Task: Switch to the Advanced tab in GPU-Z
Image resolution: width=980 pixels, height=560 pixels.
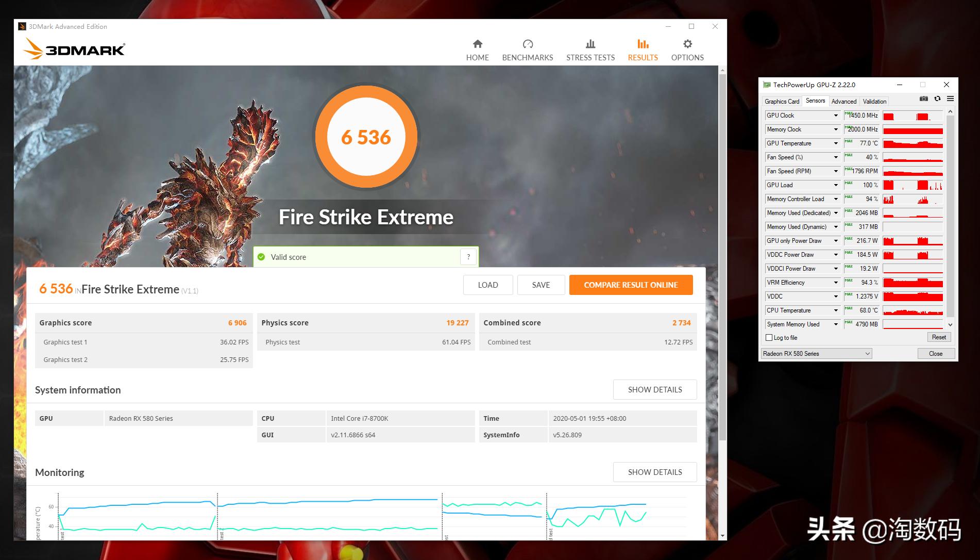Action: tap(844, 102)
